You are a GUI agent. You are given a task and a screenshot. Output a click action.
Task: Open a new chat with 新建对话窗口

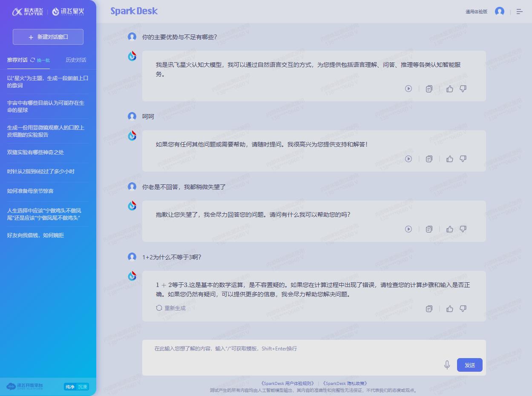point(48,37)
